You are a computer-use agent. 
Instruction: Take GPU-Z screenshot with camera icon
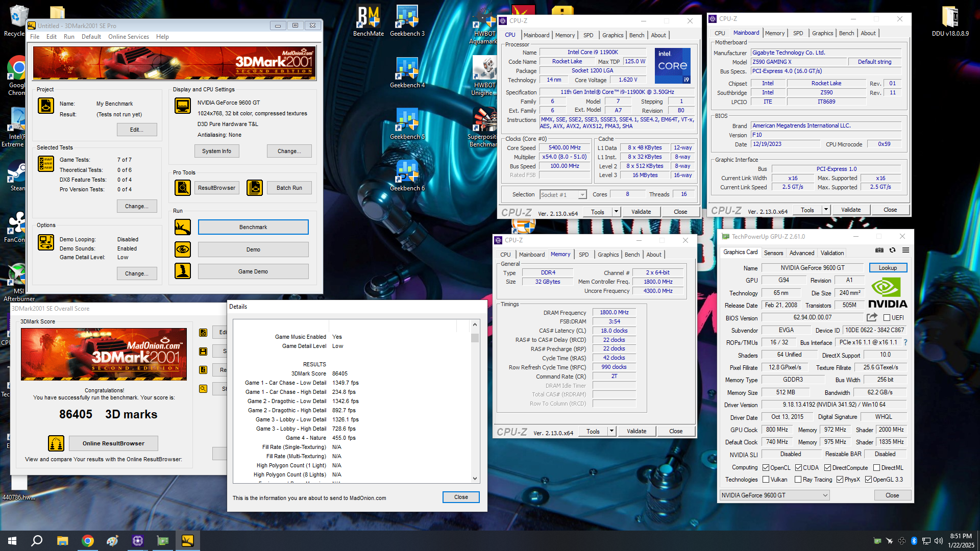point(879,250)
